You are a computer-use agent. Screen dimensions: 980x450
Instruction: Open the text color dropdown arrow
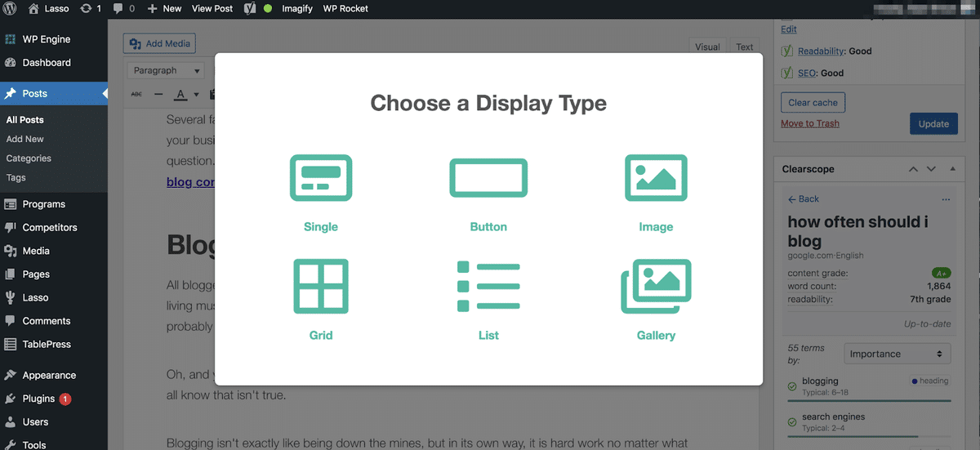point(196,95)
